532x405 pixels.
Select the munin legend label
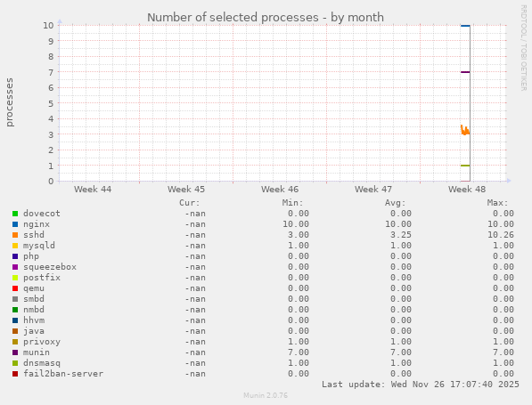(x=37, y=352)
